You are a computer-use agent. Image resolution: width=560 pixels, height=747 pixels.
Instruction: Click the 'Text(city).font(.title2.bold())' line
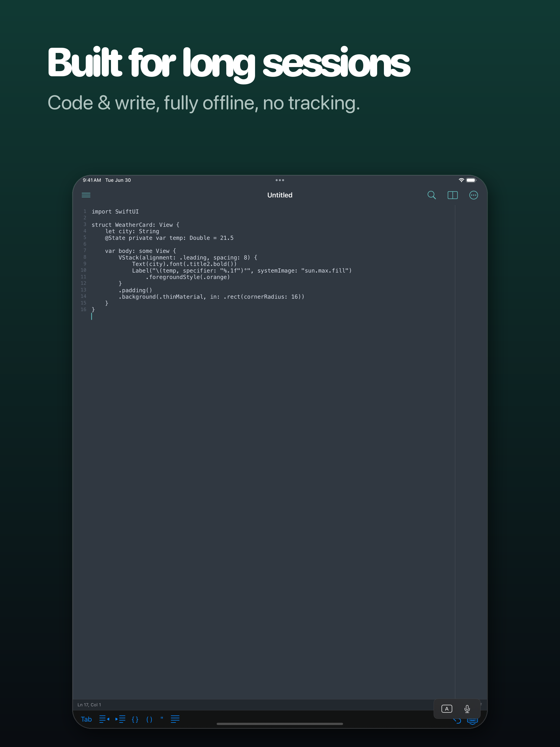184,264
